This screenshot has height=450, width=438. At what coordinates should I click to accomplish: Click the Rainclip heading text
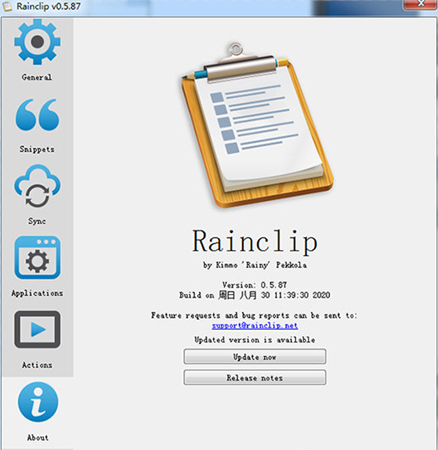point(255,241)
